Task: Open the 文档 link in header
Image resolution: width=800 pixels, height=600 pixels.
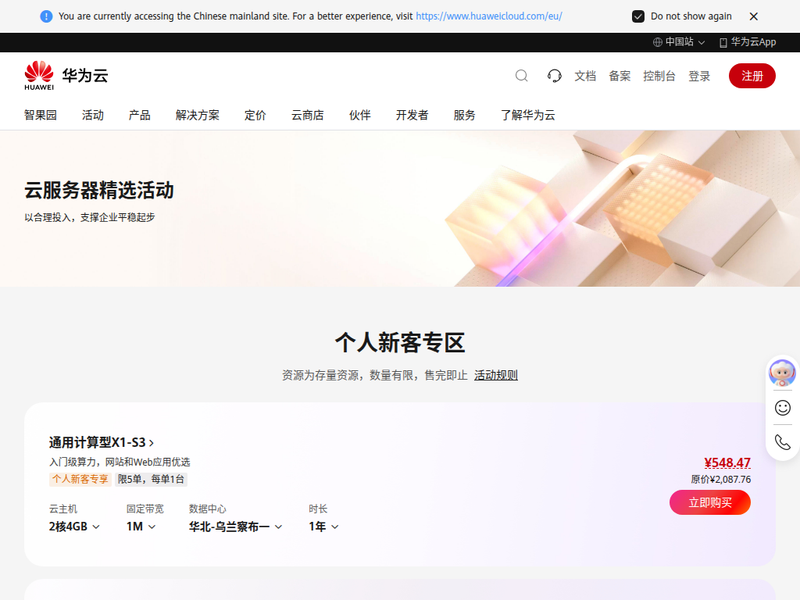Action: [x=585, y=76]
